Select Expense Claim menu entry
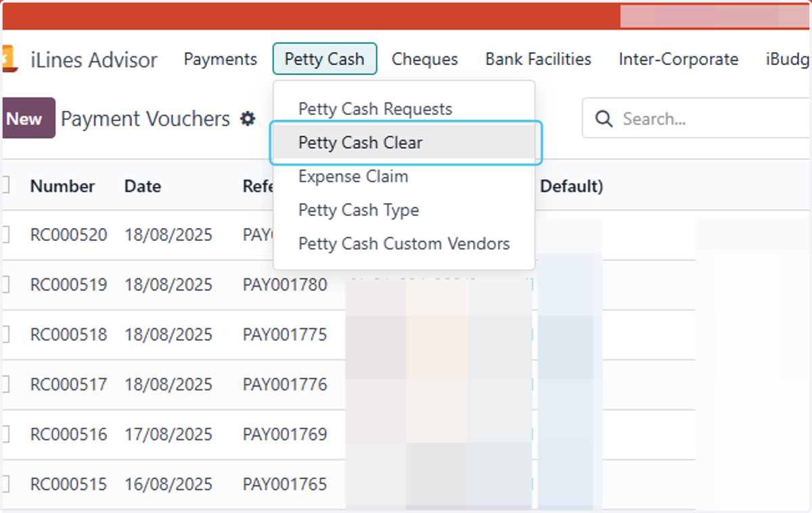812x513 pixels. coord(404,177)
